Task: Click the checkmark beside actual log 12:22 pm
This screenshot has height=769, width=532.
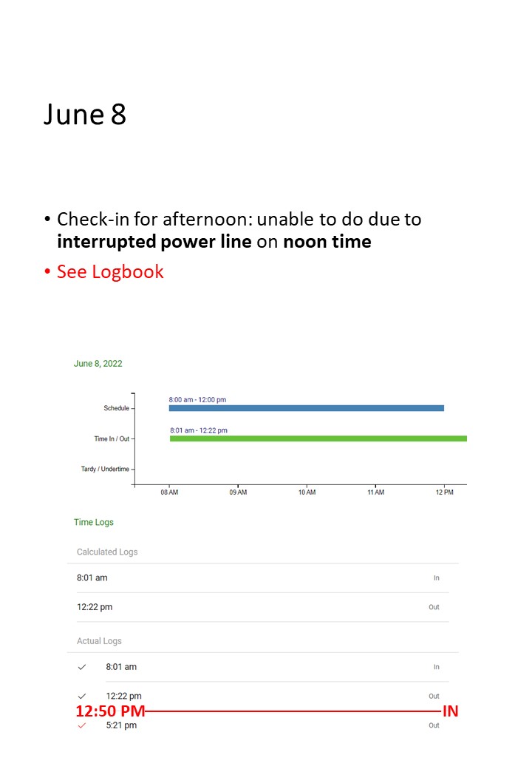Action: (82, 696)
